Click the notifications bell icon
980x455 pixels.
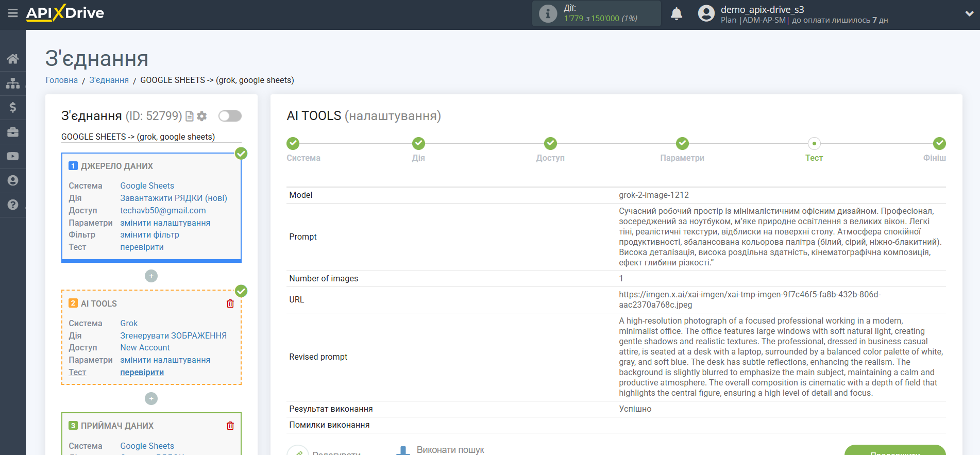pos(676,14)
